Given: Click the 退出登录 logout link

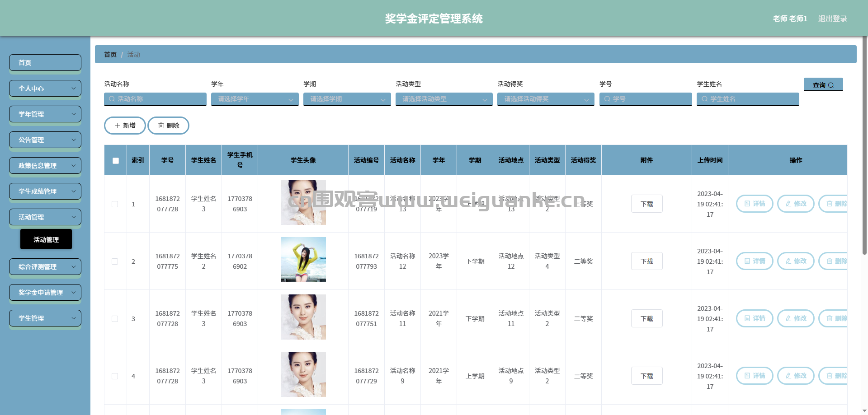Looking at the screenshot, I should point(832,19).
